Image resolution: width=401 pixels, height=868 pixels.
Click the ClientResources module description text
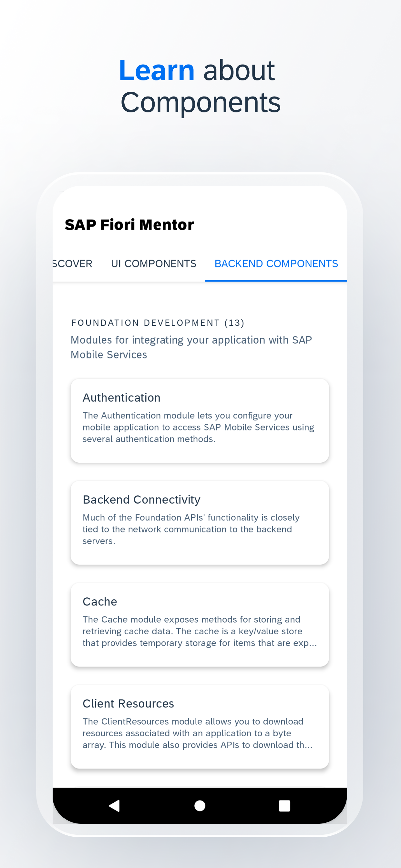[198, 733]
